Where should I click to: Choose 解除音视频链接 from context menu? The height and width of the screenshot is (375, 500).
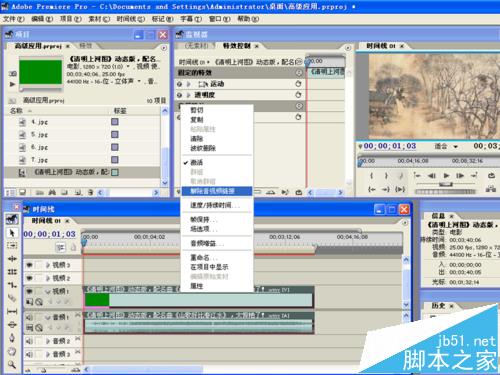(217, 191)
